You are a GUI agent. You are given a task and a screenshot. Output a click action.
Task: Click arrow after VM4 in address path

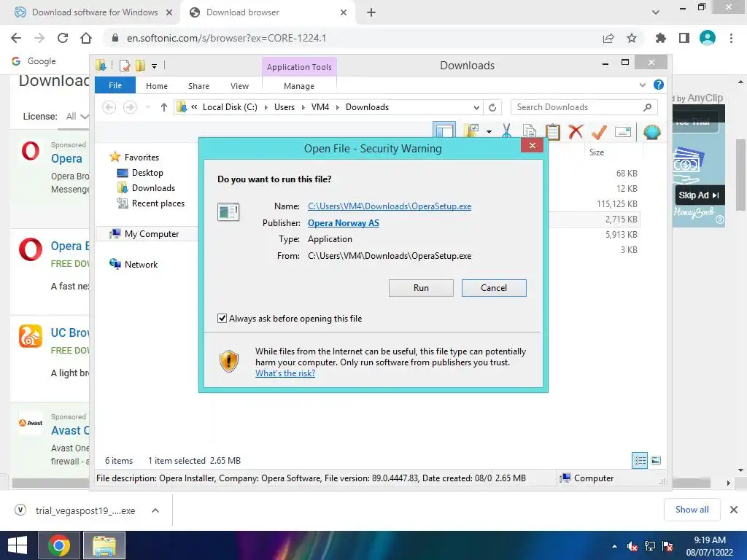337,108
